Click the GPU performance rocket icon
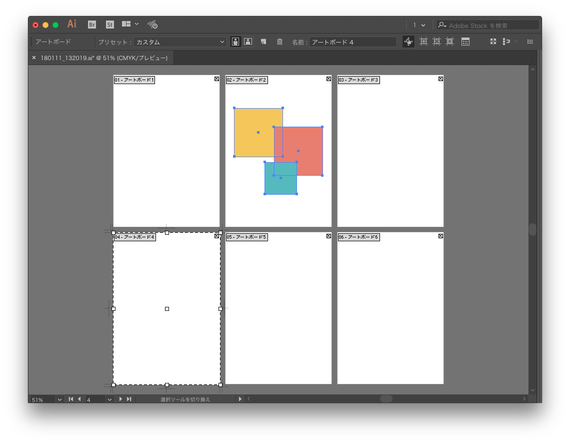 (152, 25)
